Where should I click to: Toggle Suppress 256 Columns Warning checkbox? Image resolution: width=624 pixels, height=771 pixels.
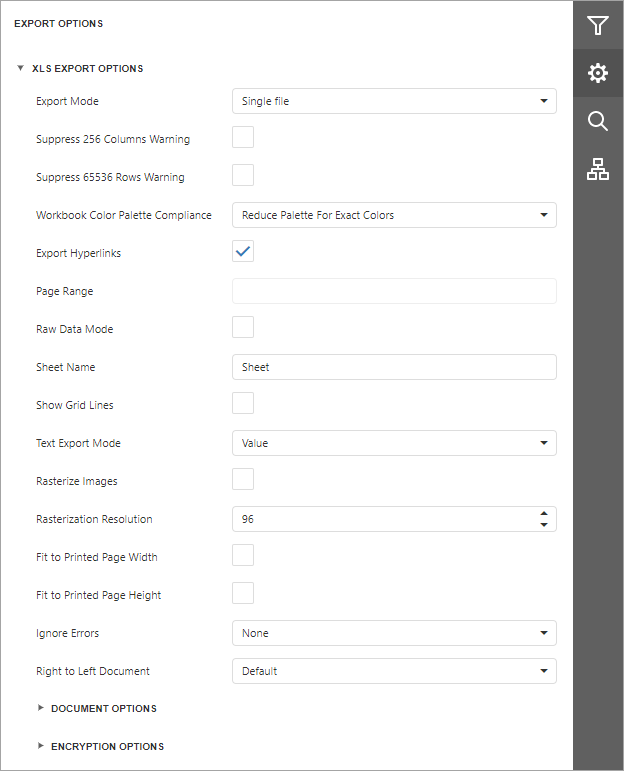[x=243, y=138]
